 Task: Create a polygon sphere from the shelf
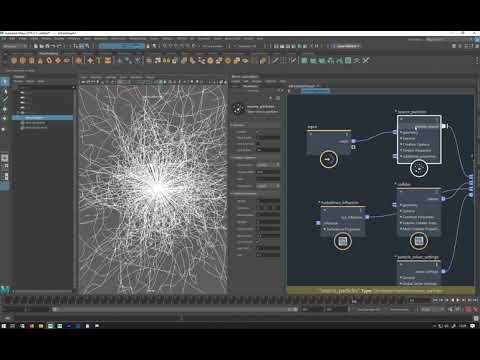[x=14, y=60]
